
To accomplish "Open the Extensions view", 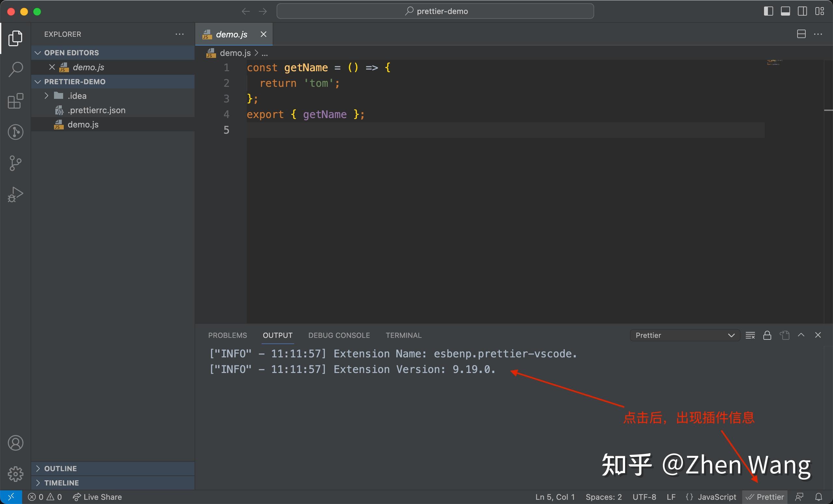I will pyautogui.click(x=15, y=101).
